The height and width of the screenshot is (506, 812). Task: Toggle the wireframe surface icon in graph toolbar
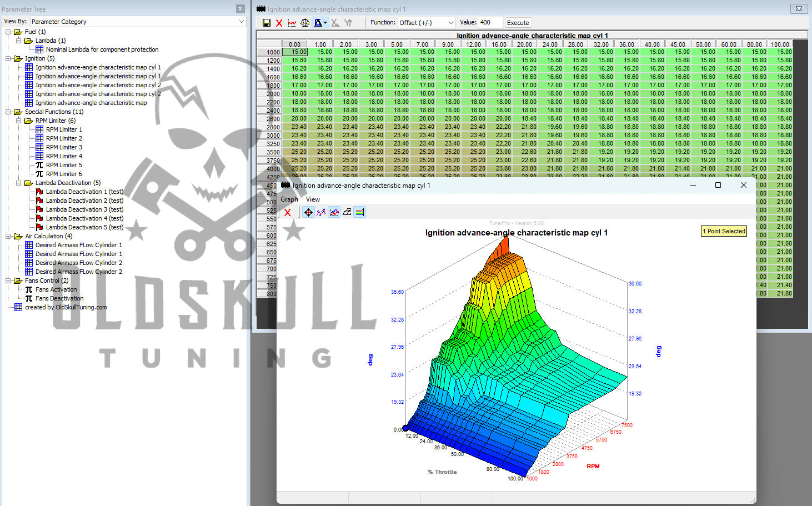[347, 212]
